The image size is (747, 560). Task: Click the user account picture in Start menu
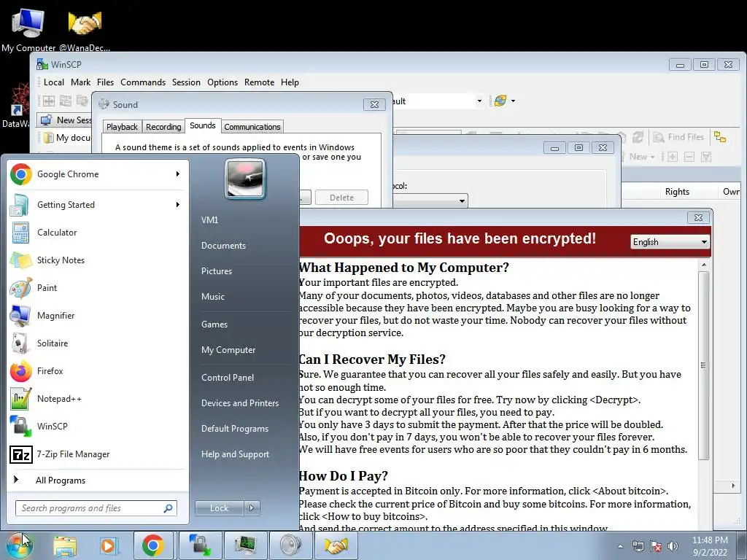click(x=245, y=179)
